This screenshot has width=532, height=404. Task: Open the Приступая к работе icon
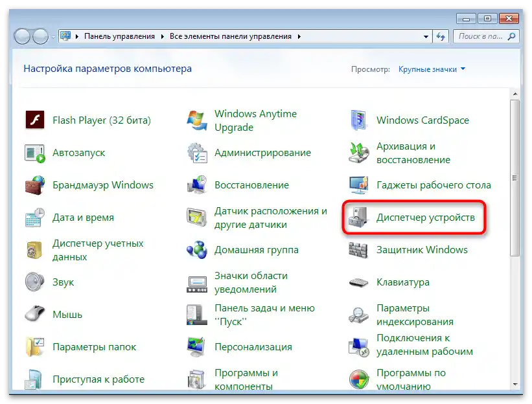tap(34, 379)
